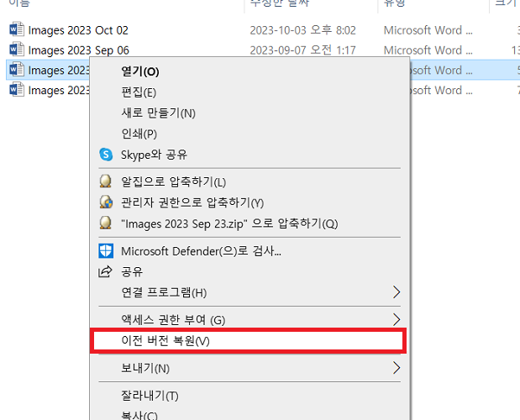The width and height of the screenshot is (520, 420).
Task: Click ALZip icon beside Images 2023 Sep 23.zip entry
Action: coord(106,223)
